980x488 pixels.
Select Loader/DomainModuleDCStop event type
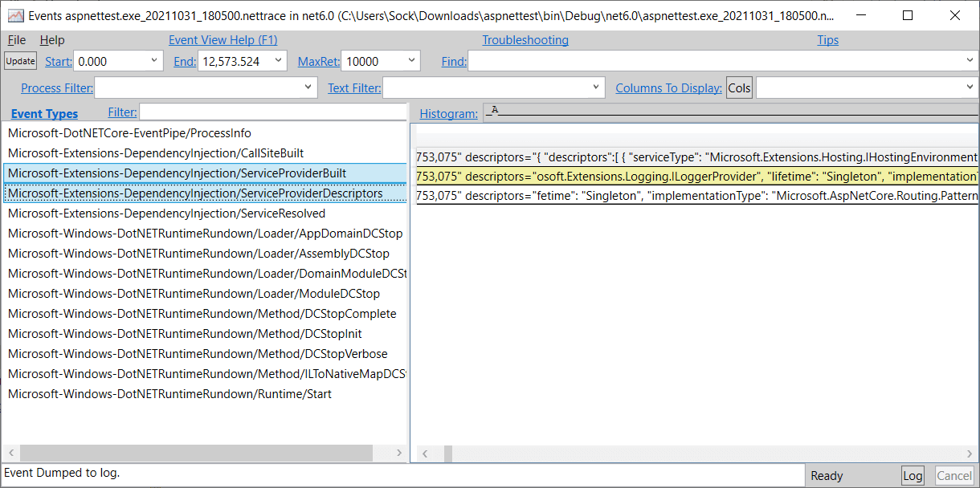205,274
